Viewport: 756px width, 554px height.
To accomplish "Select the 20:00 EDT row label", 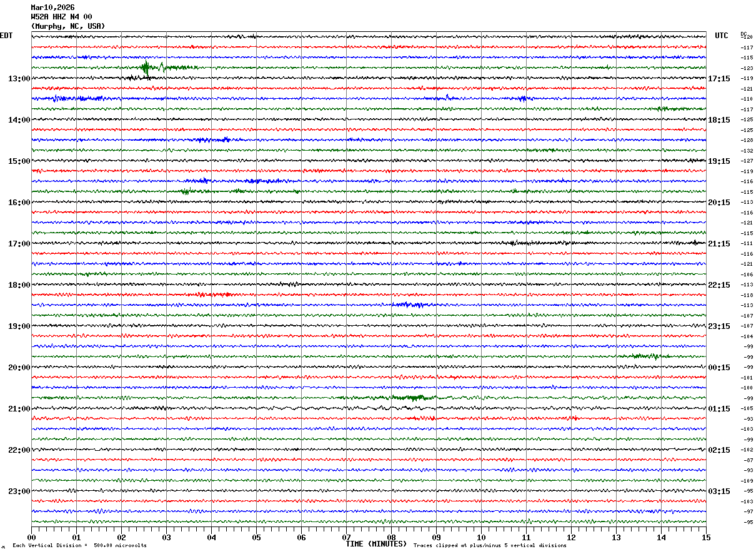I will pyautogui.click(x=19, y=368).
